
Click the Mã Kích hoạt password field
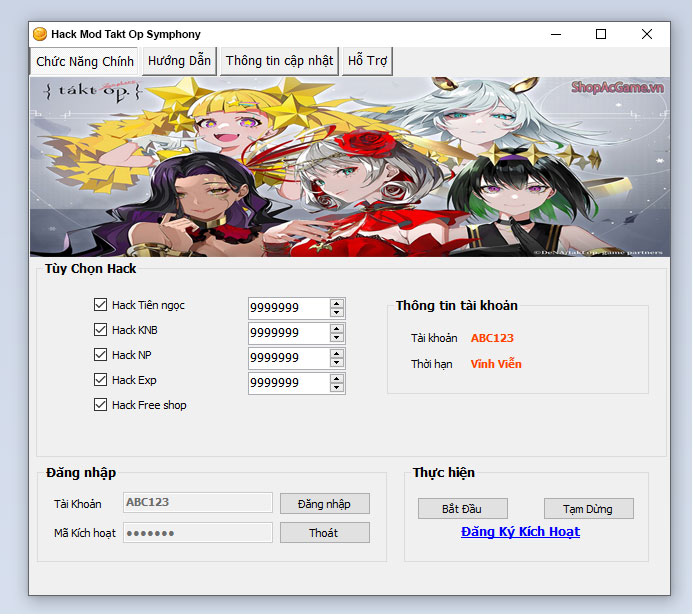pyautogui.click(x=198, y=532)
